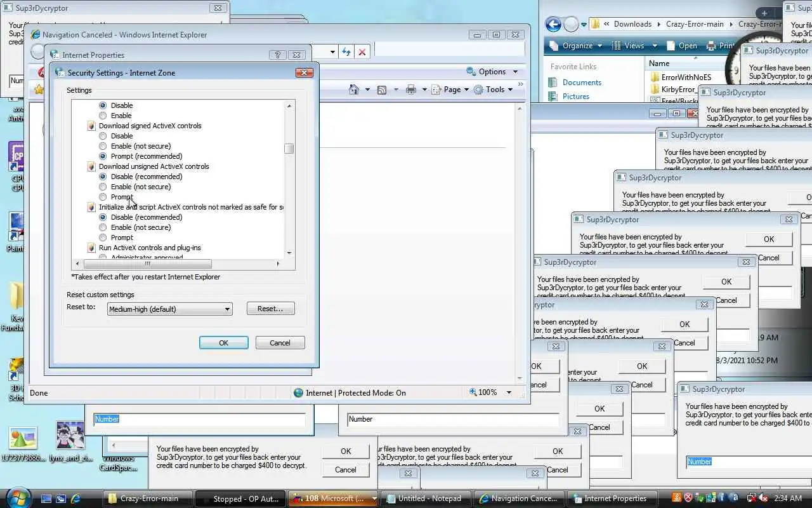Select the KirbyError folder icon

[655, 90]
